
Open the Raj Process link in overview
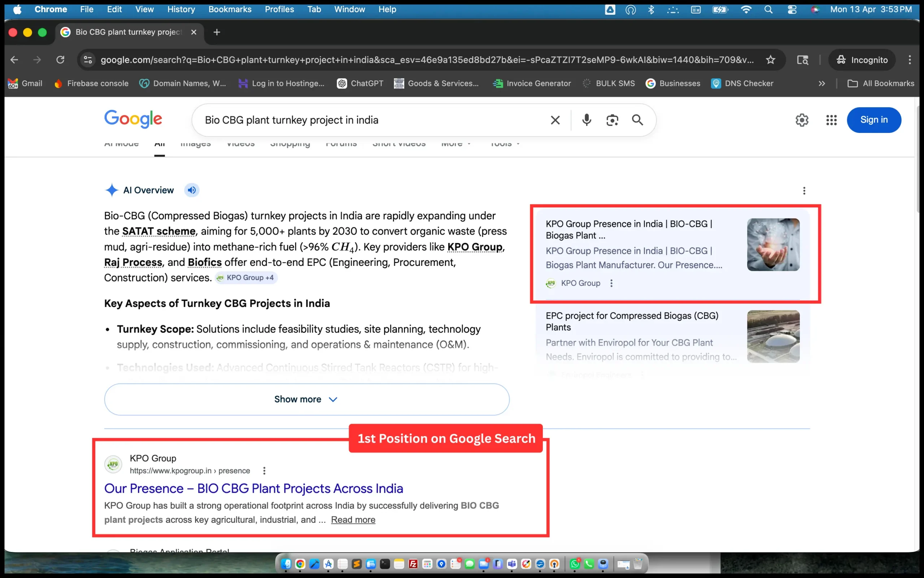click(133, 262)
